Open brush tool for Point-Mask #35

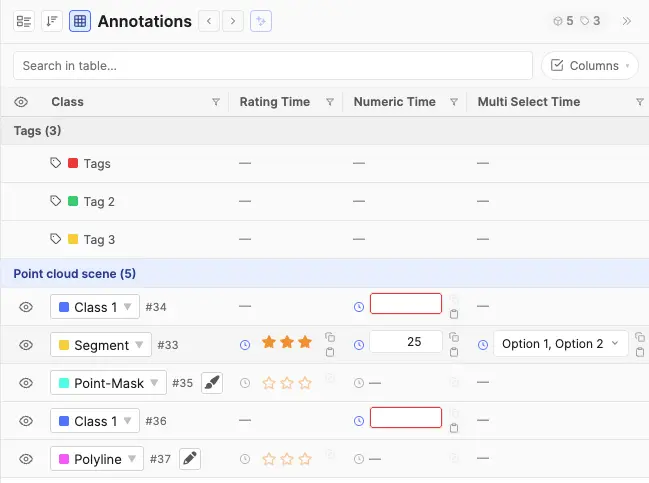[212, 383]
